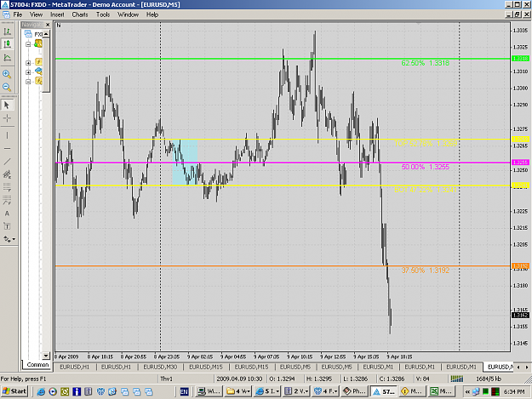Select the vertical line drawing tool
The image size is (532, 399).
click(7, 135)
